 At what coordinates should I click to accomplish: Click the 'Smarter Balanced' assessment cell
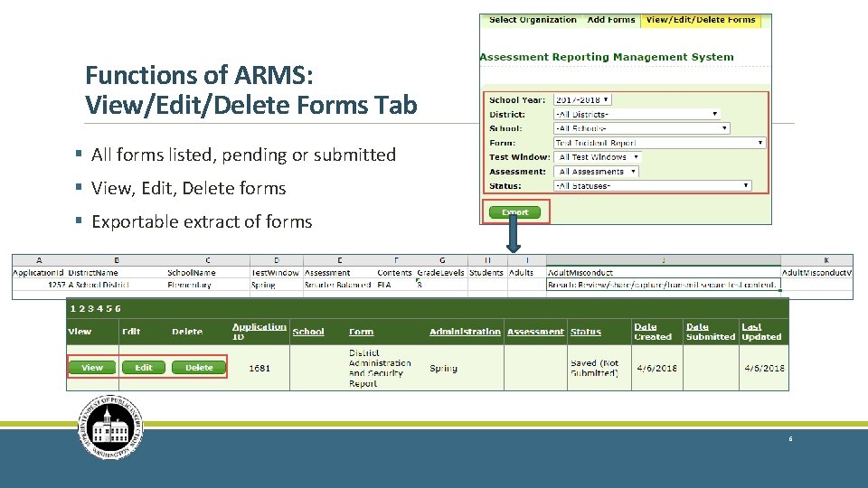pos(339,285)
